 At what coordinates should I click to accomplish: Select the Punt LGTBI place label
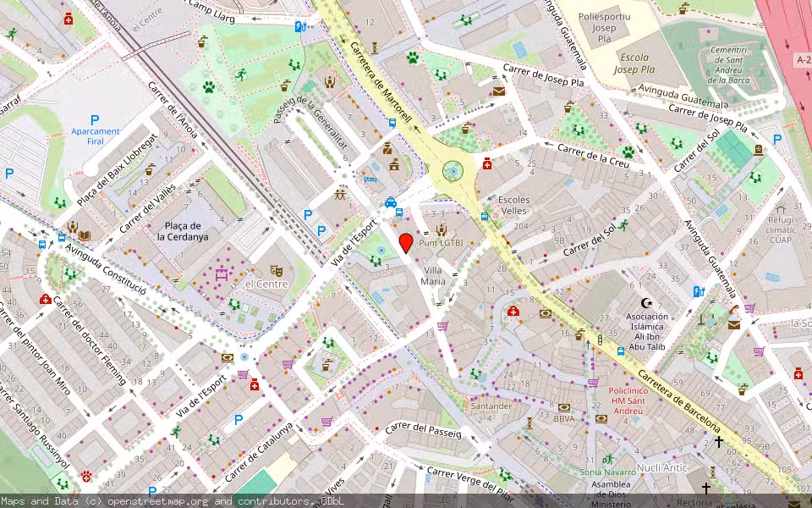(x=441, y=243)
